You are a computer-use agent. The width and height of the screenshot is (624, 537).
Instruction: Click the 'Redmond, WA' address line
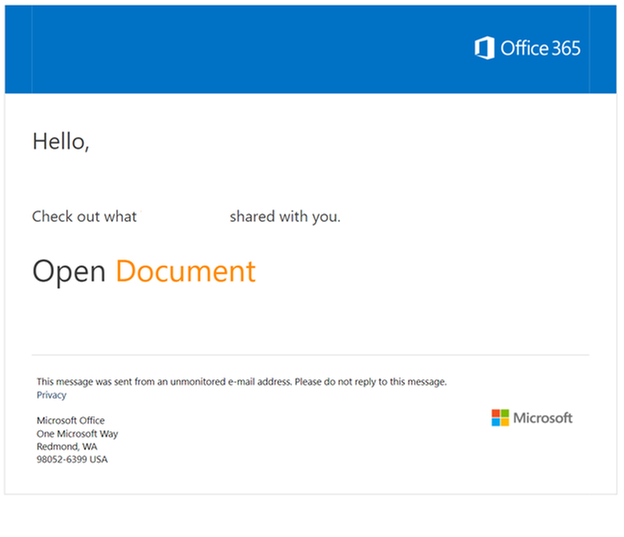[x=67, y=447]
